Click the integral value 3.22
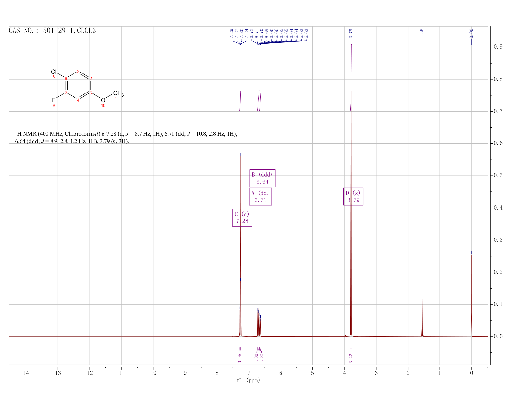 (x=351, y=358)
